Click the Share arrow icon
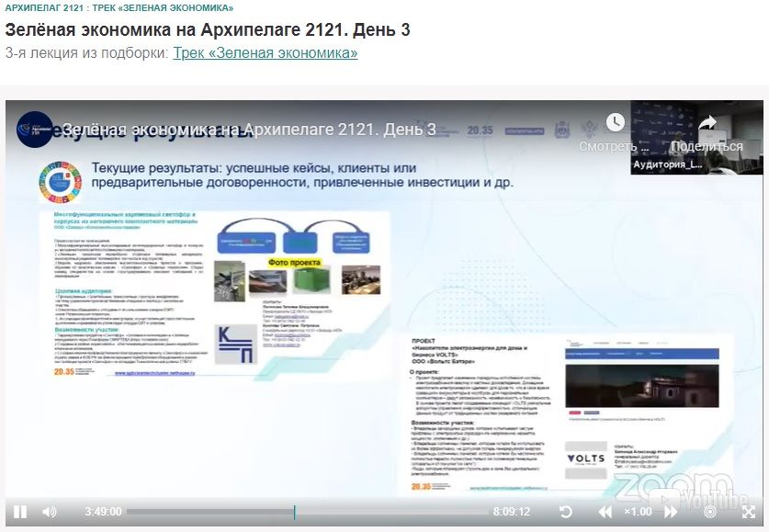769x532 pixels. (x=707, y=124)
